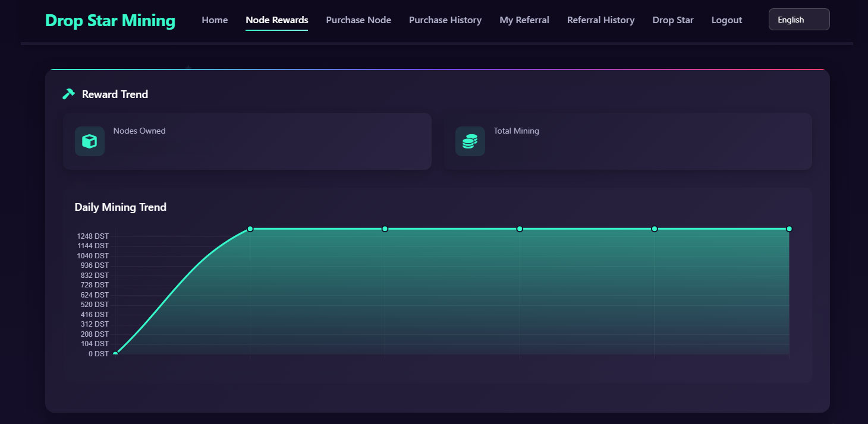
Task: Open the Drop Star nav link
Action: pos(673,20)
